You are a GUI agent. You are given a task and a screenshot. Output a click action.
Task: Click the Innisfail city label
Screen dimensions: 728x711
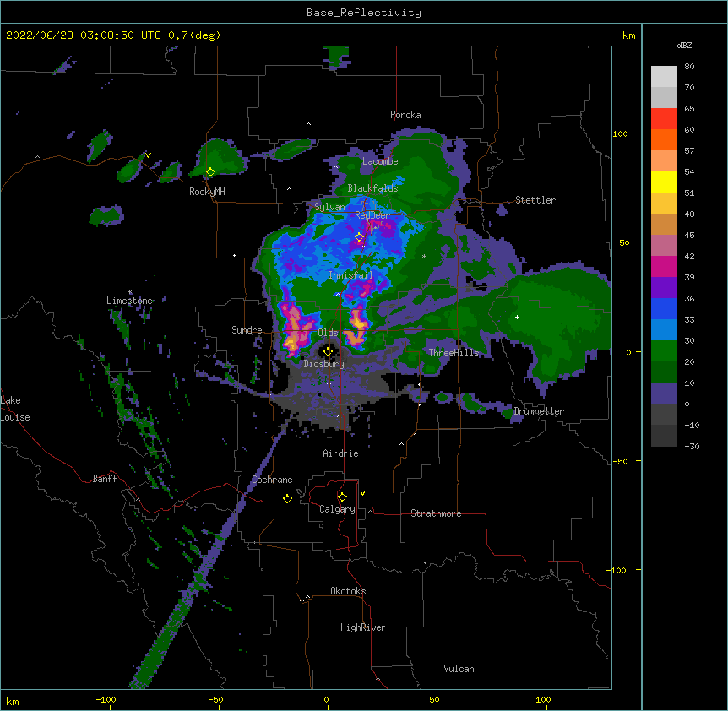pyautogui.click(x=350, y=275)
